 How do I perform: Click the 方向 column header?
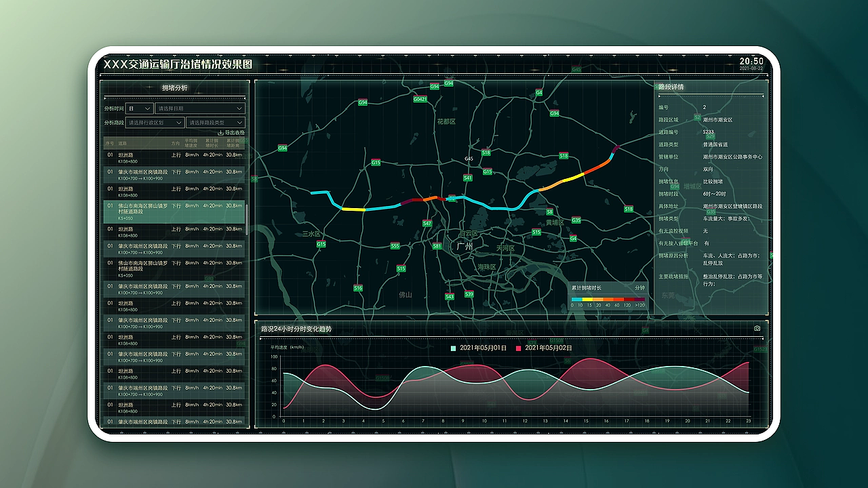point(176,144)
